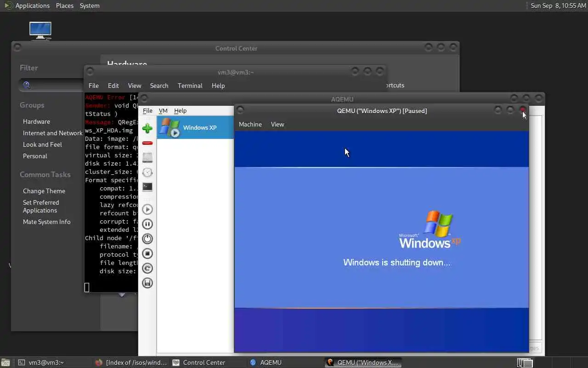Open the Help menu in the terminal window

point(218,86)
